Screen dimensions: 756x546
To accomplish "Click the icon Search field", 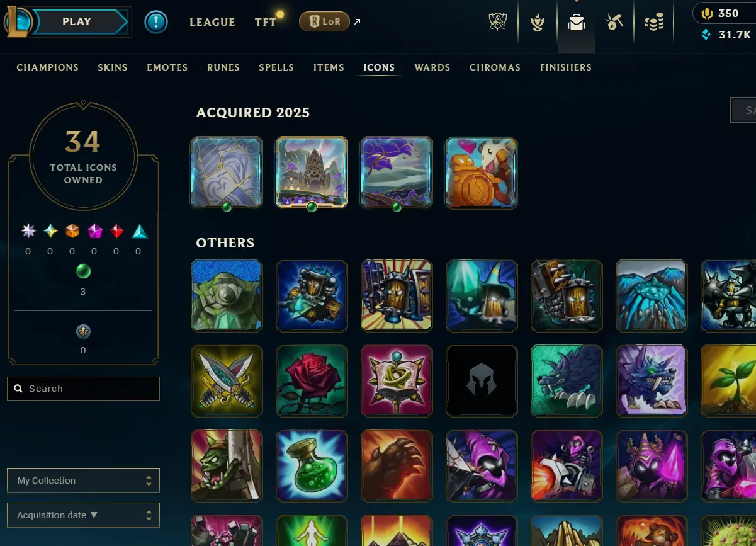I will pyautogui.click(x=83, y=389).
